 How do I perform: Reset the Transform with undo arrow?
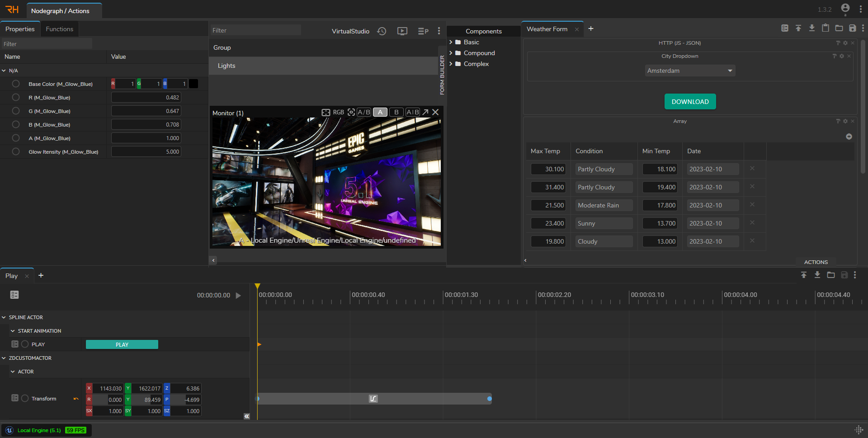[x=76, y=399]
